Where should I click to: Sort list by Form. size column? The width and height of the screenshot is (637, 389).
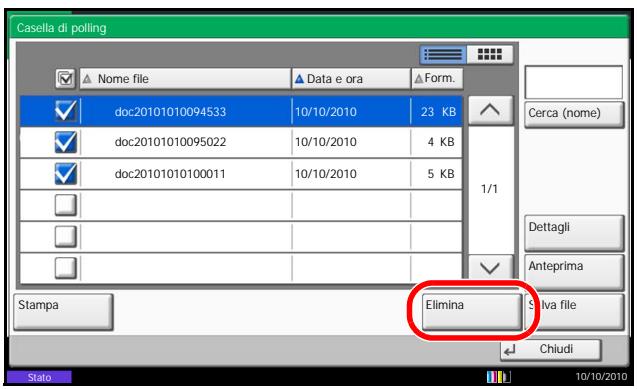[437, 78]
